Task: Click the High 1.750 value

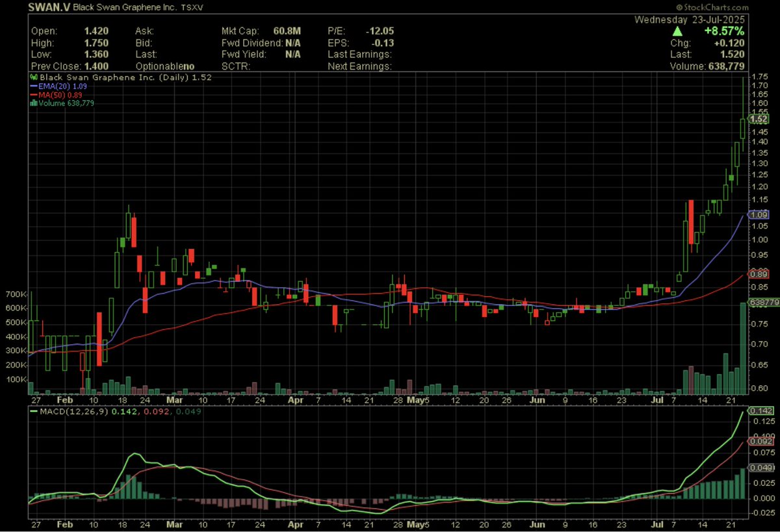Action: click(x=96, y=42)
